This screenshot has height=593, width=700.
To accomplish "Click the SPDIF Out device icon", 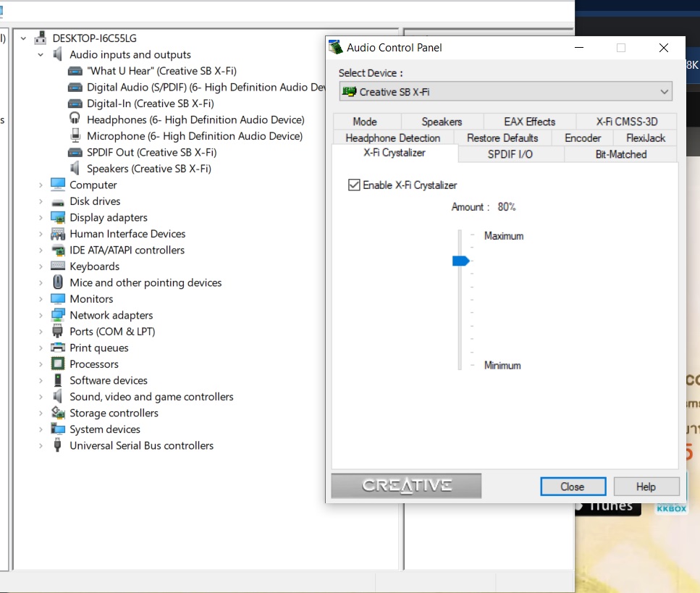I will (x=75, y=152).
